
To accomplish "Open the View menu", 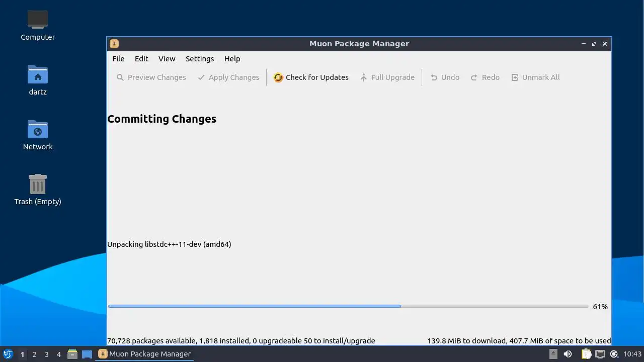I will click(x=167, y=59).
